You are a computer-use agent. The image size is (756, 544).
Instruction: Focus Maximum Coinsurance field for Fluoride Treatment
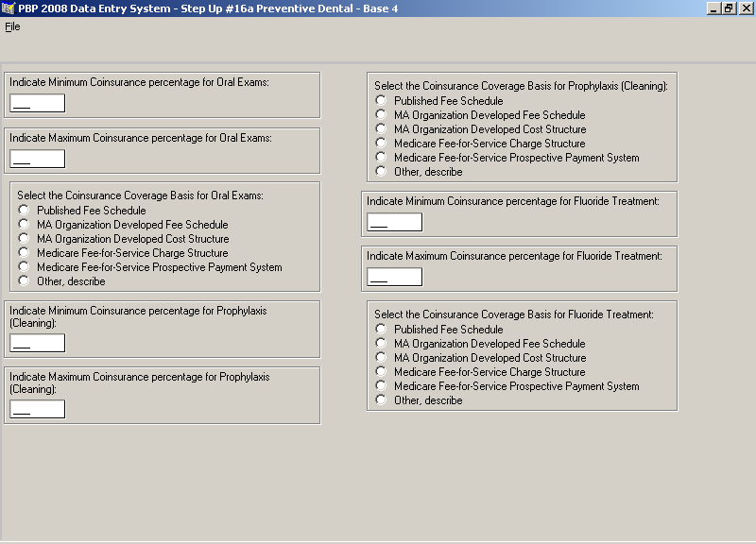(394, 277)
